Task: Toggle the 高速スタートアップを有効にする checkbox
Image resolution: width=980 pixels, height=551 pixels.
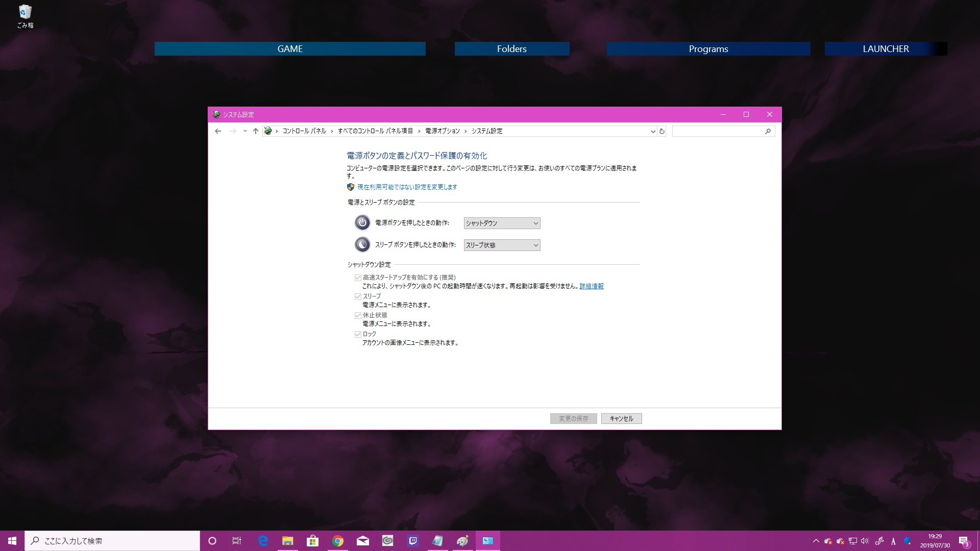Action: click(x=358, y=278)
